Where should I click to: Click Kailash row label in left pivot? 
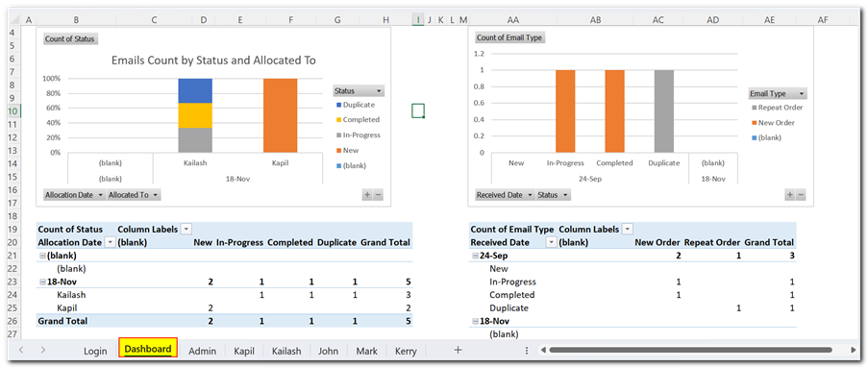click(x=71, y=295)
